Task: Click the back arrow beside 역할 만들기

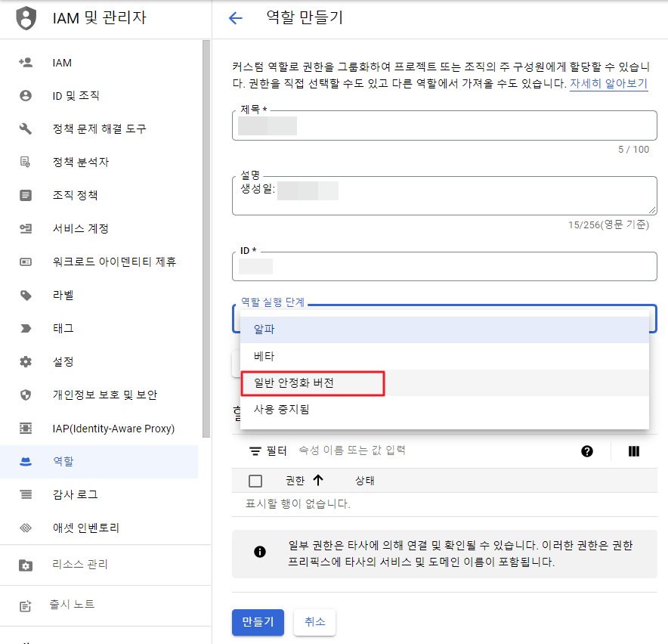Action: (x=236, y=19)
